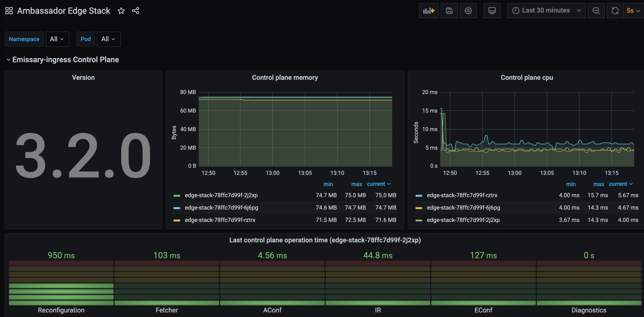Select the Diagnostics 0 s gauge
This screenshot has height=317, width=644.
point(589,282)
